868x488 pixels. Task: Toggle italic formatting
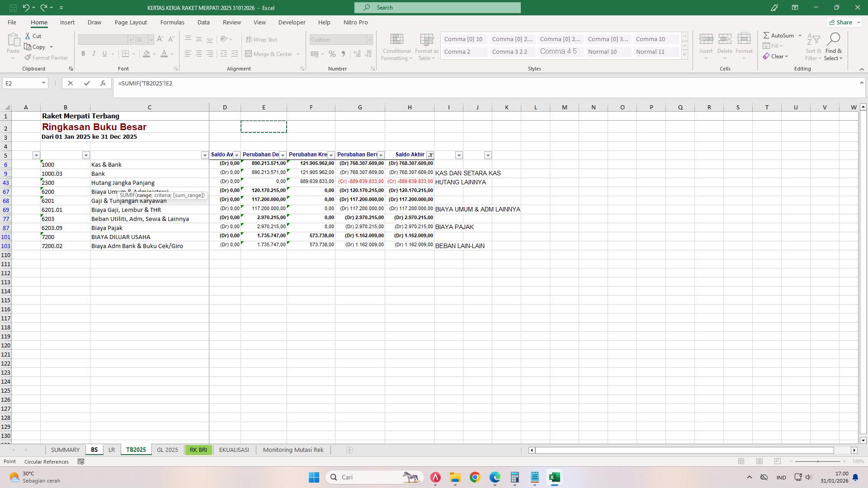[94, 53]
